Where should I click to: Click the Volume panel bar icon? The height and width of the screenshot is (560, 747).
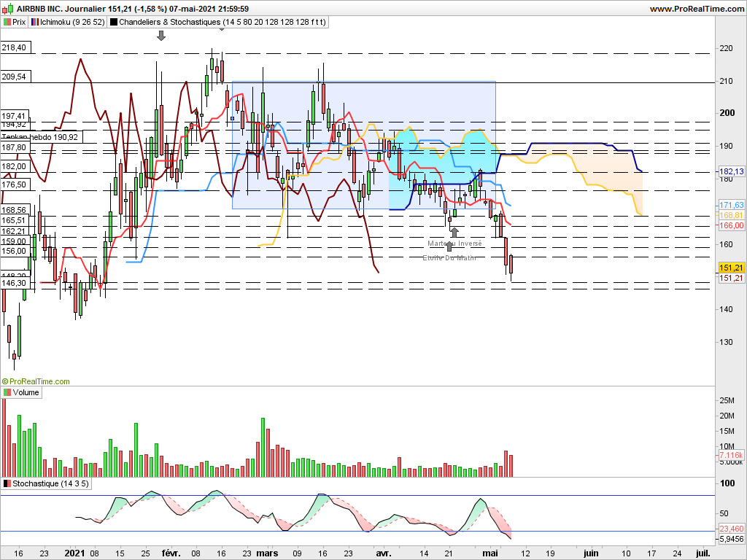click(x=7, y=392)
